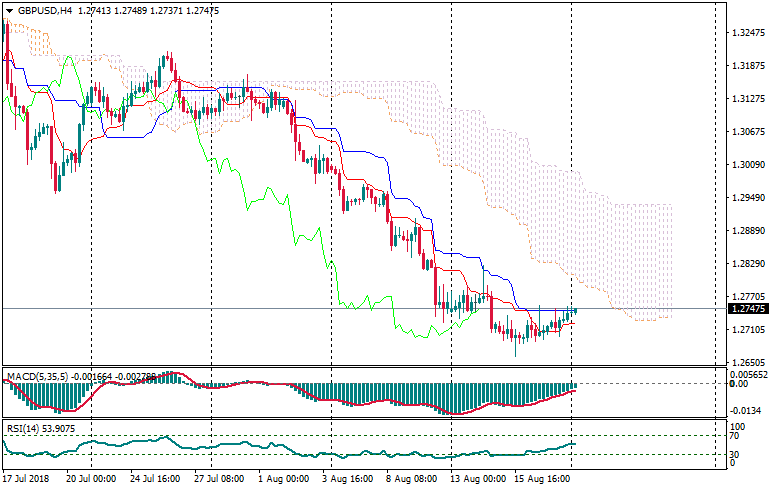The height and width of the screenshot is (490, 769).
Task: Select the MACD(5,35,5) indicator label
Action: (37, 376)
